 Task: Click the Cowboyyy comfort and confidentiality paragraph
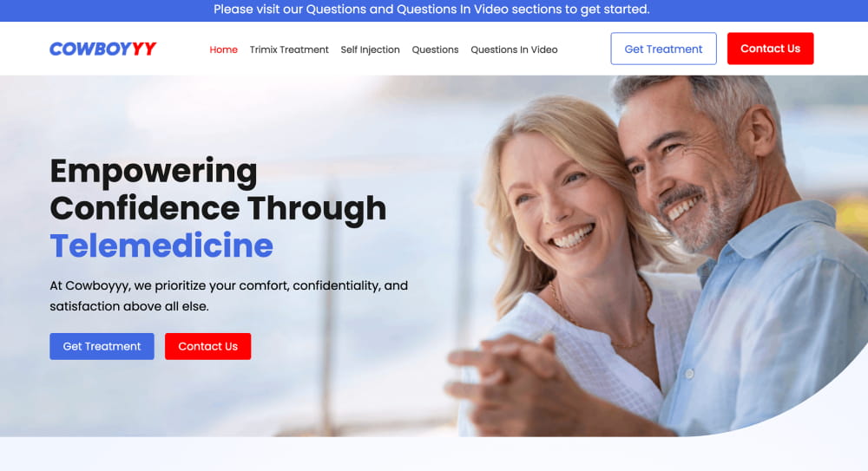point(228,296)
